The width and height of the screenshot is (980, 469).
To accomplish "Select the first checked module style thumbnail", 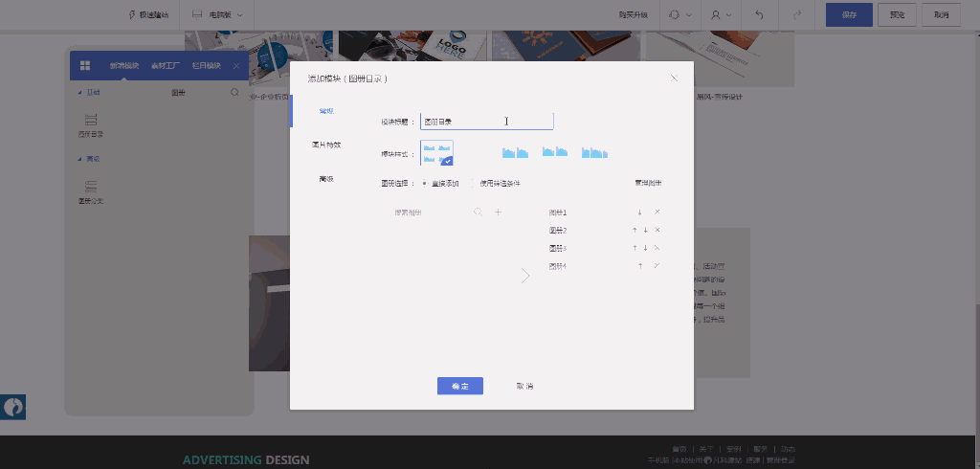I will [436, 153].
